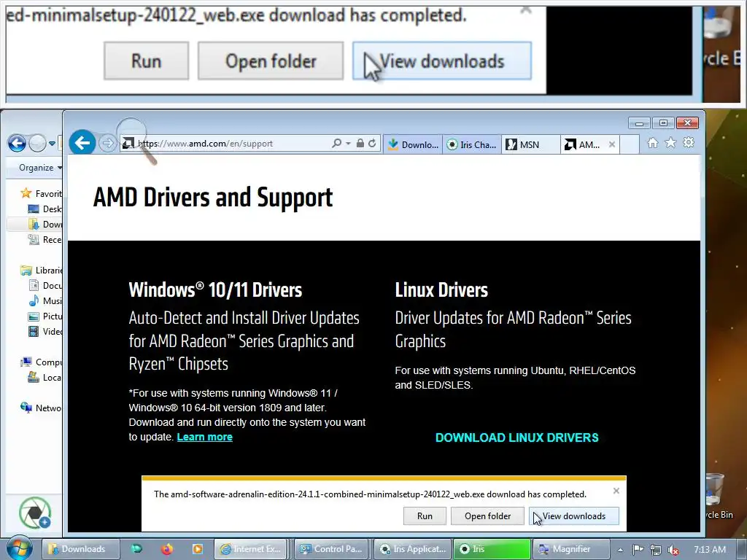Open the Organize menu in Explorer
Screen dimensions: 747x560
point(40,168)
